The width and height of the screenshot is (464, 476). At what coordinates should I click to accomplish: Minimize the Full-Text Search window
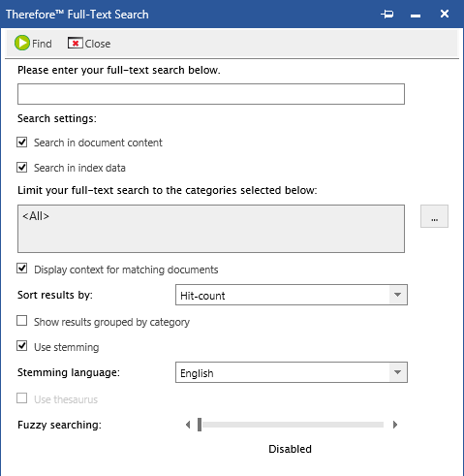(416, 16)
